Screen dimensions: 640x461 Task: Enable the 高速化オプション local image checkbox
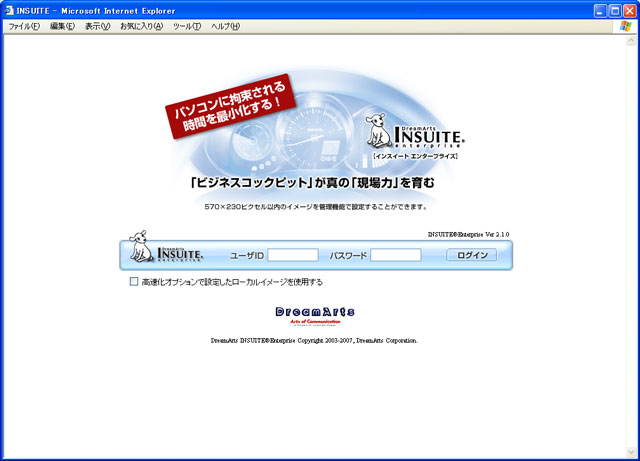(134, 281)
